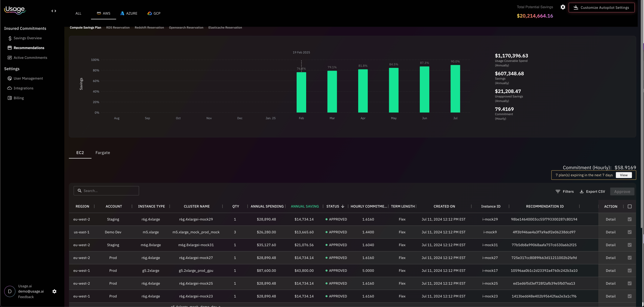Image resolution: width=644 pixels, height=307 pixels.
Task: Click the Savings Overview dollar icon
Action: (10, 38)
